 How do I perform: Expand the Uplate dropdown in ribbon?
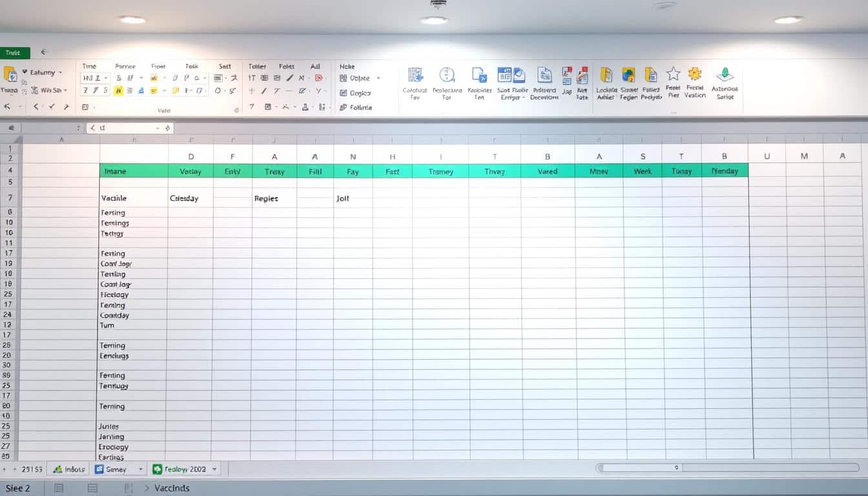378,78
